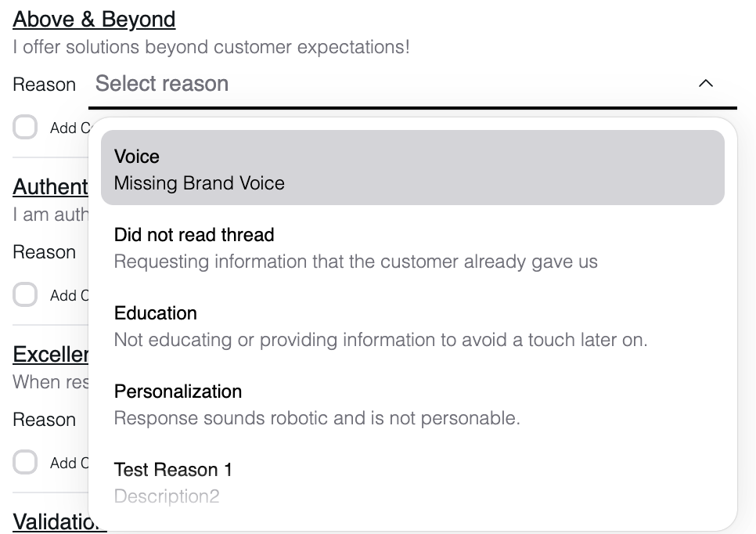Click the Reason label beside Select reason
This screenshot has height=534, width=756.
tap(44, 85)
